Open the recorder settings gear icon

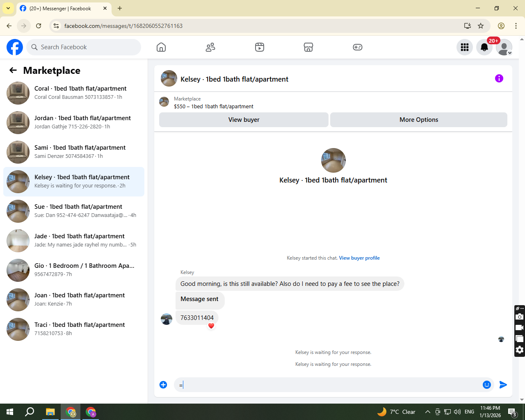coord(520,350)
